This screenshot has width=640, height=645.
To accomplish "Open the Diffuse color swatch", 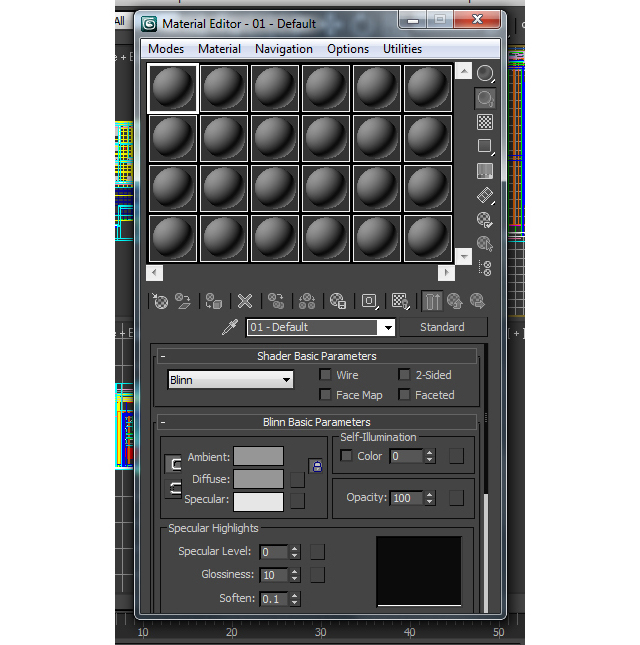I will (258, 479).
